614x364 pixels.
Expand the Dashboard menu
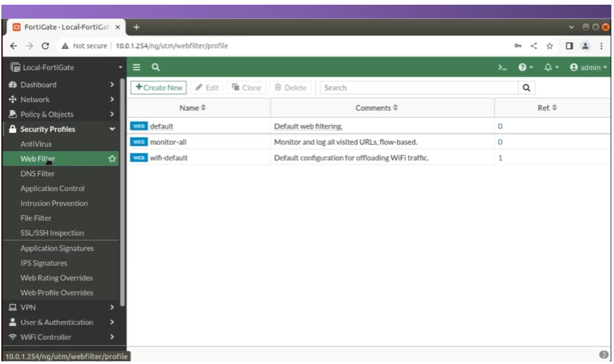[x=61, y=85]
